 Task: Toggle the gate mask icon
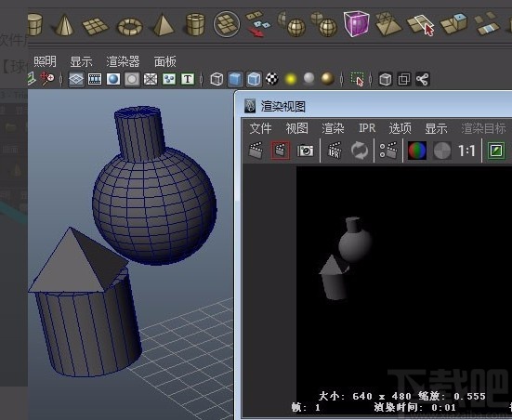pyautogui.click(x=132, y=79)
